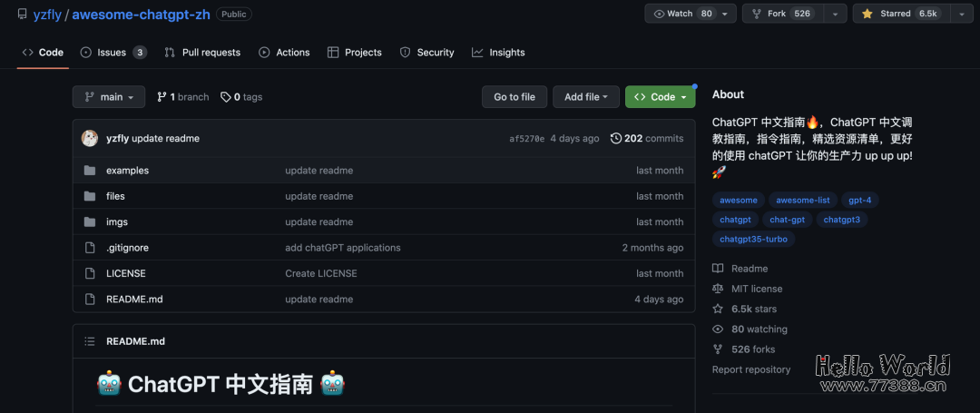Open the files folder

click(x=115, y=196)
